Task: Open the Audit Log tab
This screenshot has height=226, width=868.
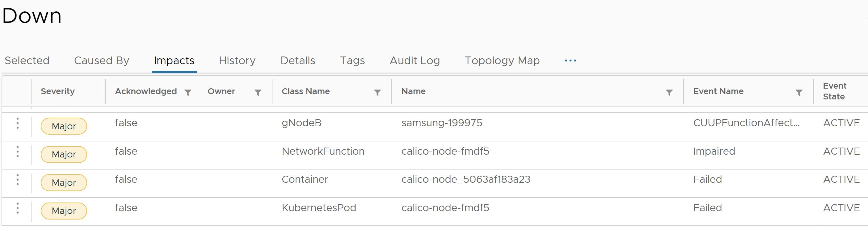Action: tap(415, 61)
